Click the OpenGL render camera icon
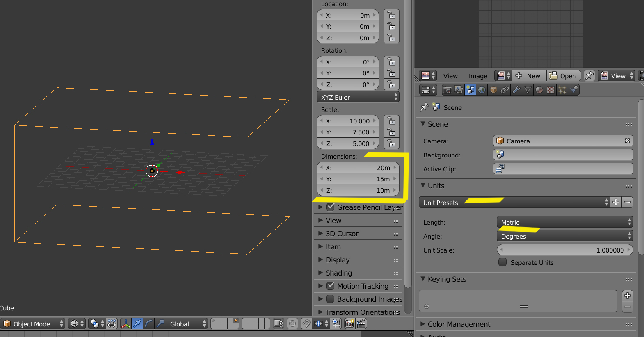The image size is (644, 337). pyautogui.click(x=349, y=324)
